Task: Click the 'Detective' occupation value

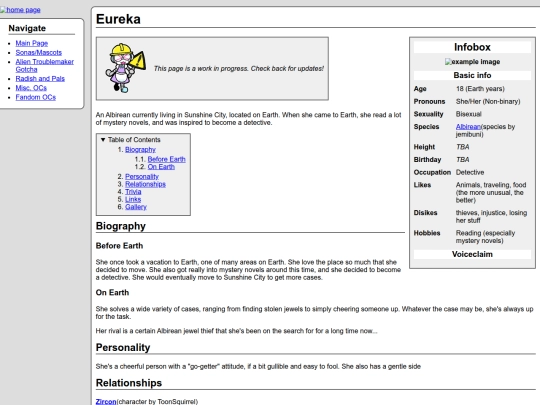Action: [x=470, y=172]
